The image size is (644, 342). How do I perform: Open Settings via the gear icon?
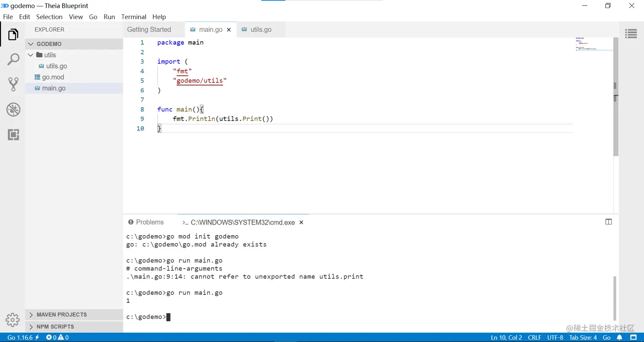point(13,319)
